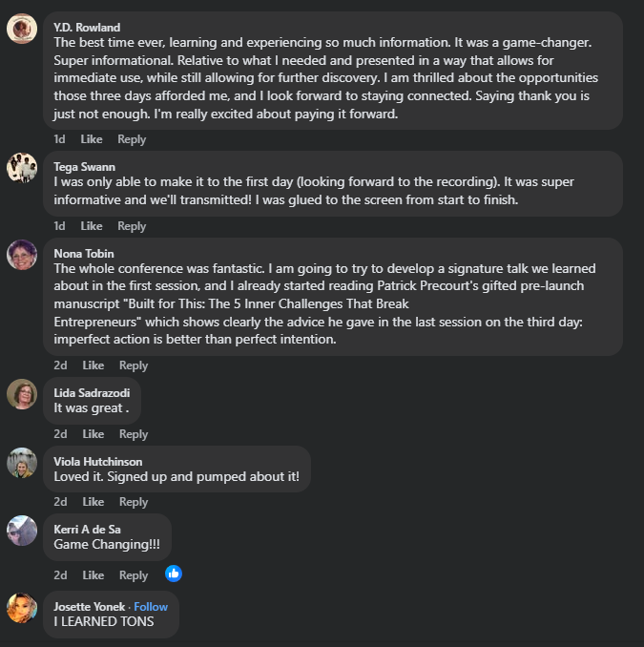
Task: Like Tega Swann's comment
Action: [92, 226]
